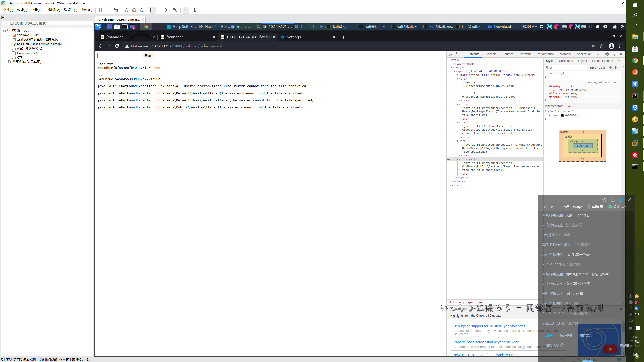This screenshot has width=644, height=362.
Task: Open Debugging support for Trusted Type violations link
Action: [x=489, y=326]
